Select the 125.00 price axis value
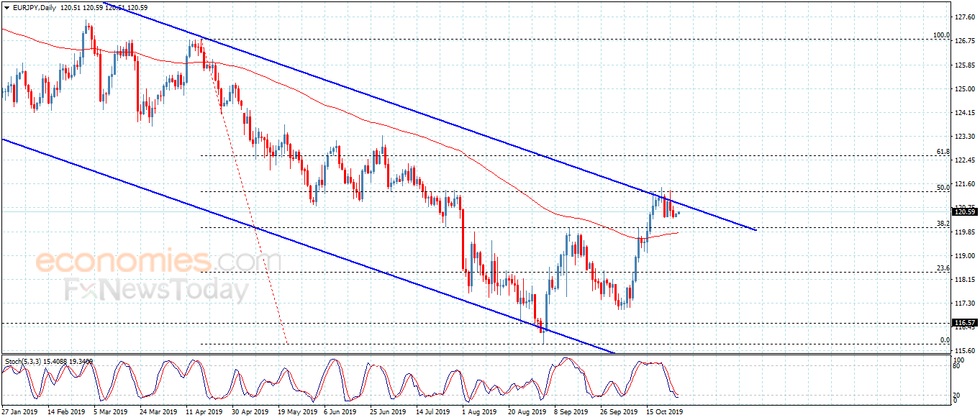Image resolution: width=980 pixels, height=420 pixels. pyautogui.click(x=964, y=89)
